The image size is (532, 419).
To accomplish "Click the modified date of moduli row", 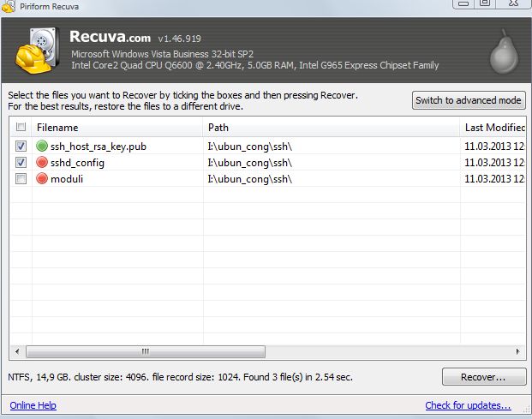I will 494,179.
